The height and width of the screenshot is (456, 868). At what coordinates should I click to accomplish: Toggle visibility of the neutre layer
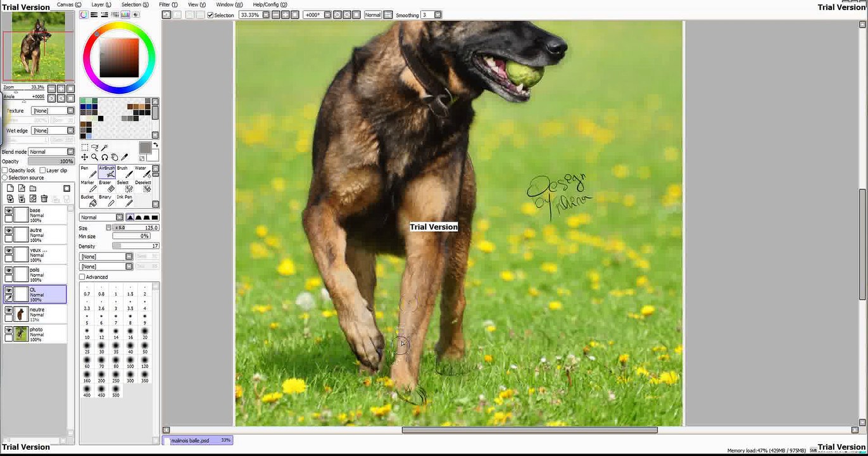pyautogui.click(x=9, y=310)
